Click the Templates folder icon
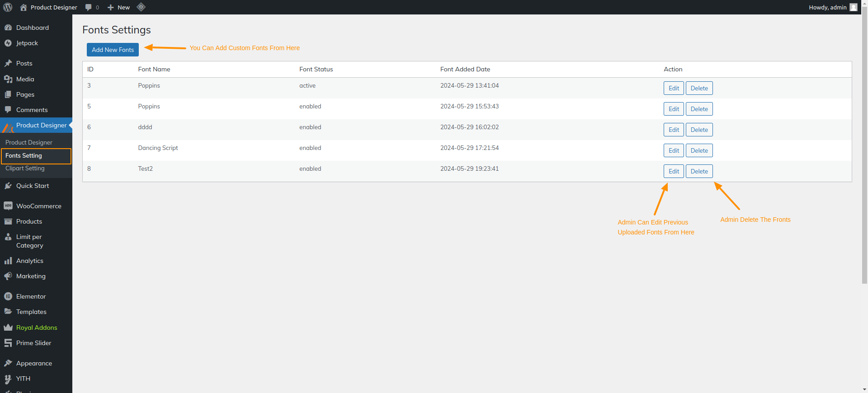 pyautogui.click(x=8, y=312)
